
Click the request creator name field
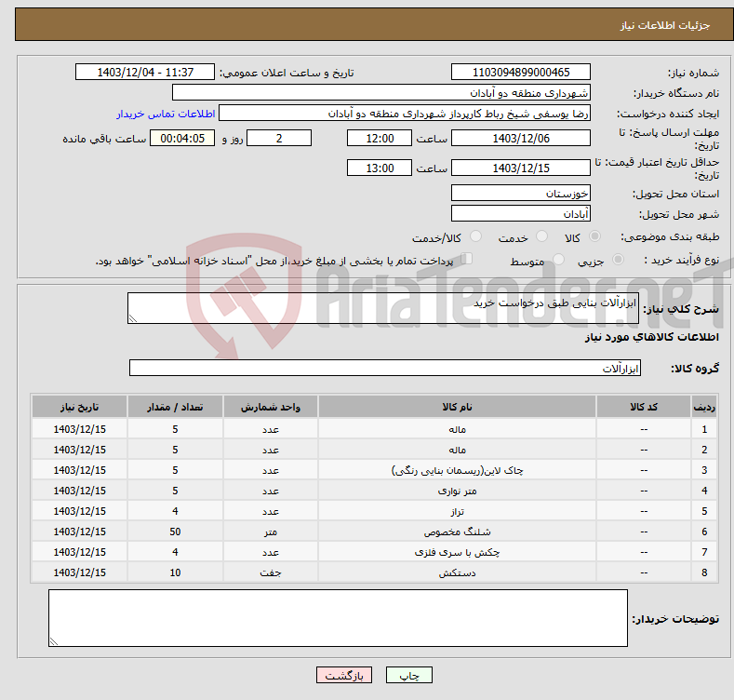[405, 113]
